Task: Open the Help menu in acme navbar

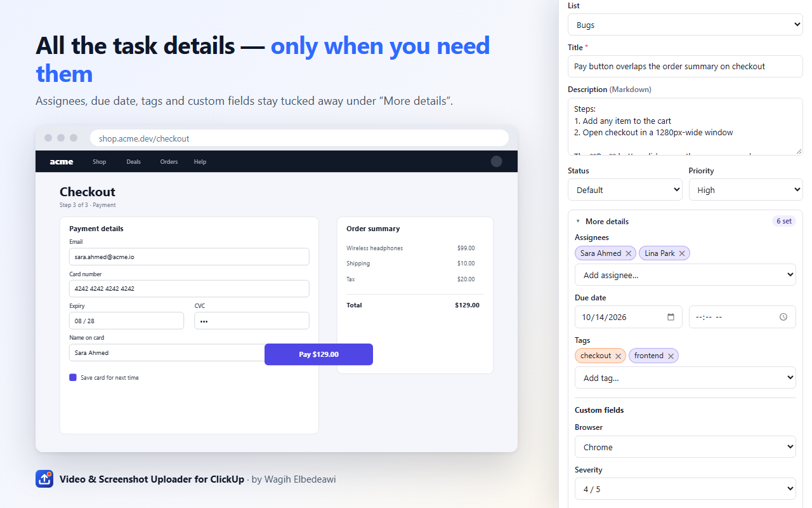Action: (x=200, y=162)
